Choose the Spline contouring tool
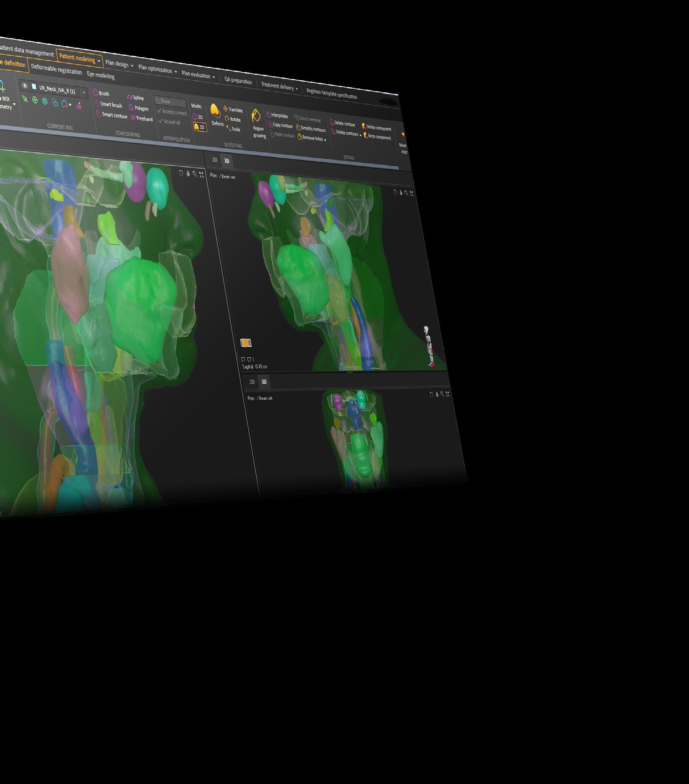The width and height of the screenshot is (689, 784). (x=136, y=98)
